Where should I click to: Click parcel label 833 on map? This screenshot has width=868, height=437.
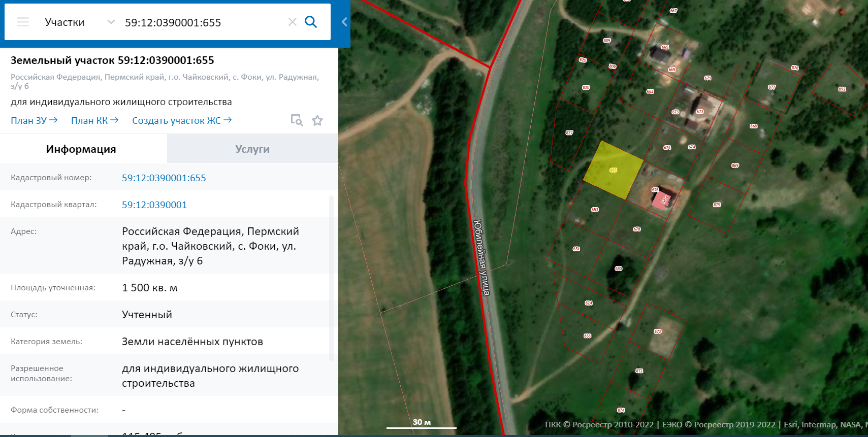(x=588, y=336)
